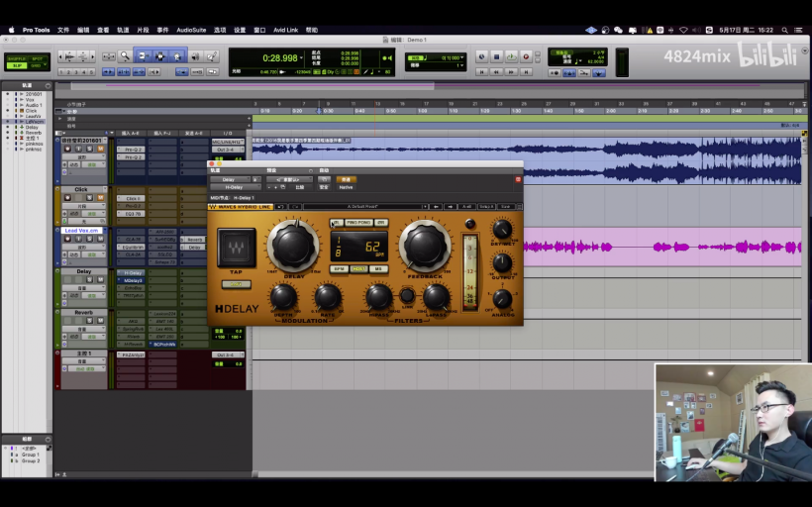
Task: Click the next preset arrow in H-Delay
Action: pos(450,207)
